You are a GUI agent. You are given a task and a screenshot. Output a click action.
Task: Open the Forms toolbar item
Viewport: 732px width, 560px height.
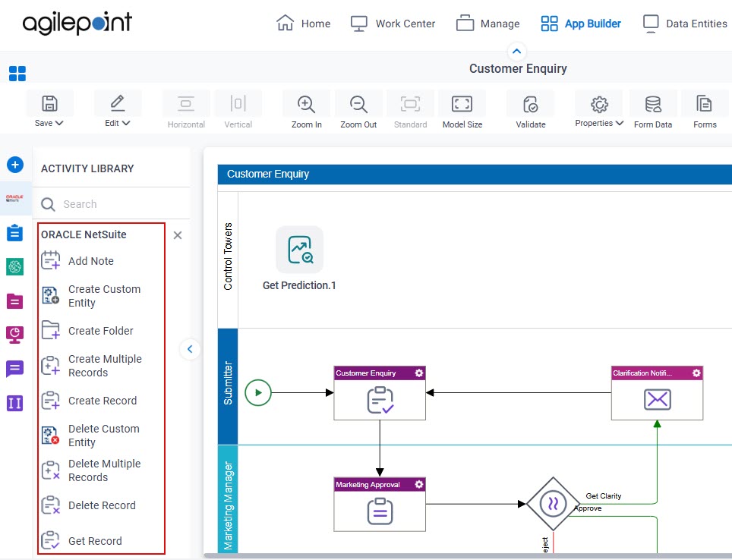click(x=705, y=110)
